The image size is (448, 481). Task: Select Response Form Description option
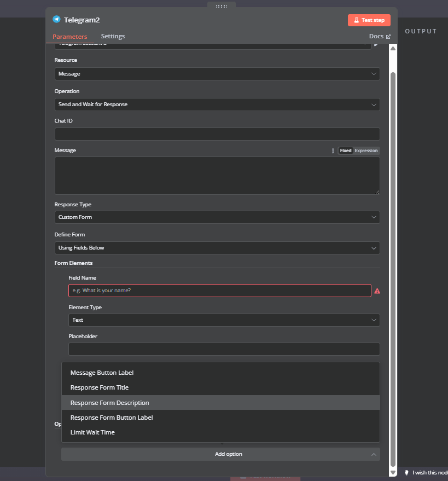[220, 402]
